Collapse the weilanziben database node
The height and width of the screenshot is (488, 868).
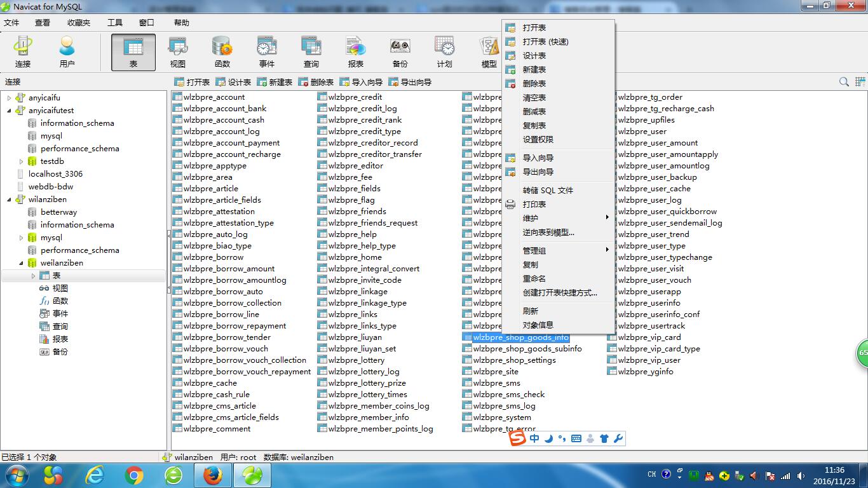(21, 263)
